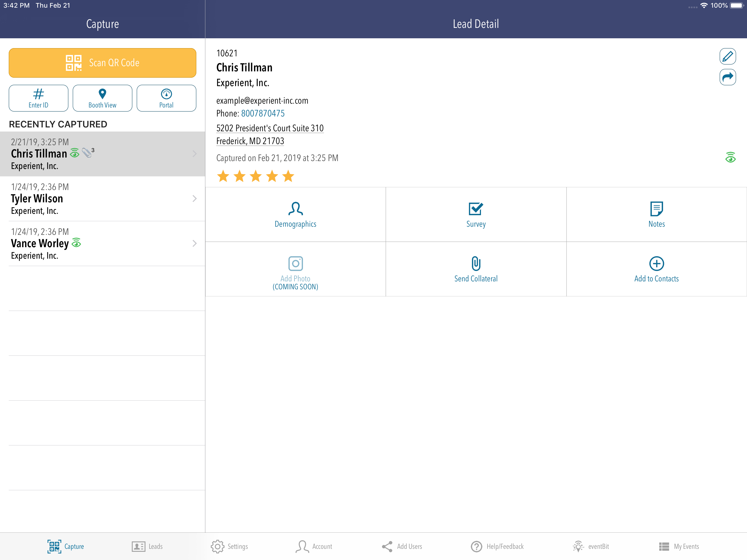Expand Chris Tillman entry chevron
This screenshot has height=560, width=747.
[x=194, y=154]
